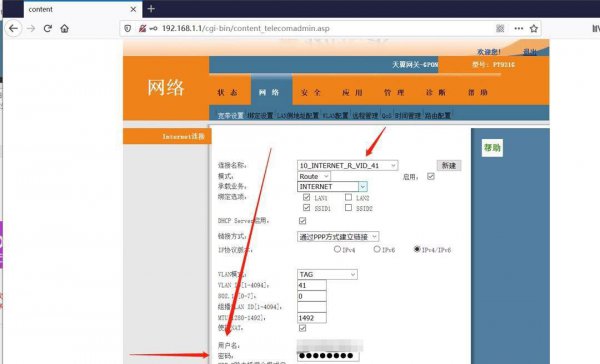Open the 安全 security menu

[311, 92]
